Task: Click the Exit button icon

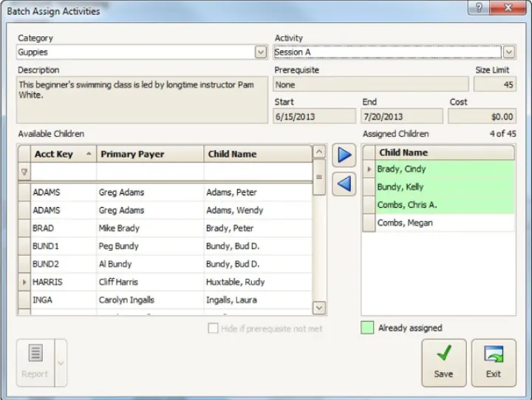Action: coord(494,355)
